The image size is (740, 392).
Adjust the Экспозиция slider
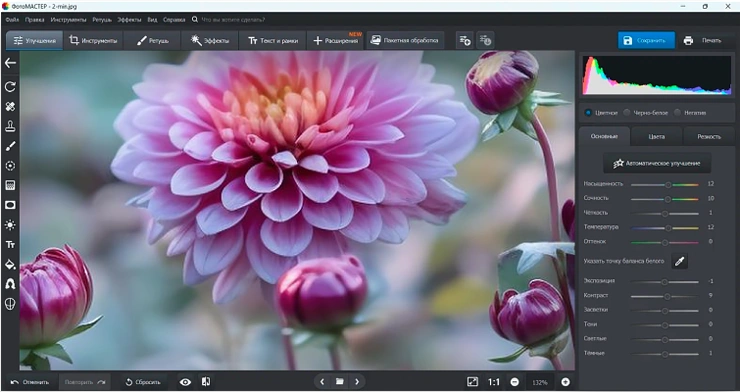pos(664,282)
